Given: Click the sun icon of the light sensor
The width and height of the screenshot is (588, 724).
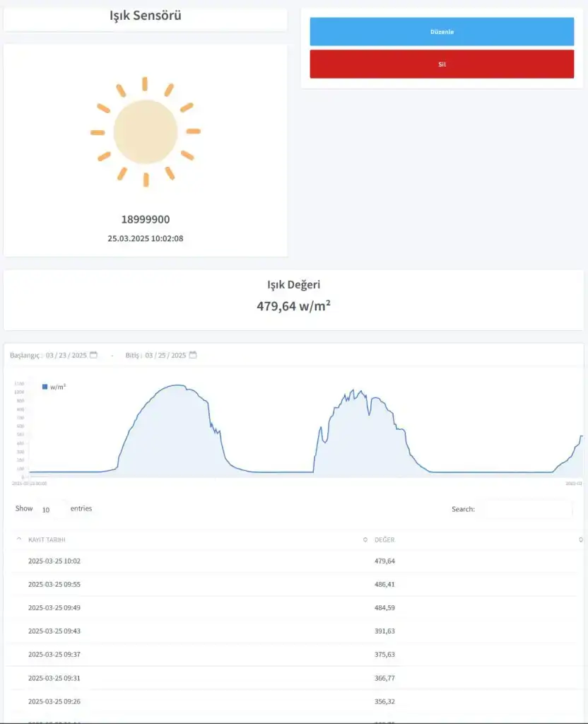Looking at the screenshot, I should 146,132.
